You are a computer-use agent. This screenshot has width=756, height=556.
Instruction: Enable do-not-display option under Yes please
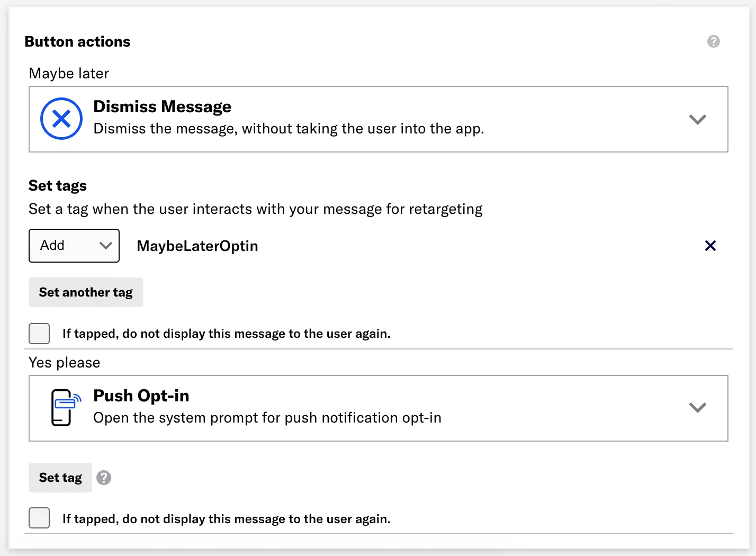[39, 518]
